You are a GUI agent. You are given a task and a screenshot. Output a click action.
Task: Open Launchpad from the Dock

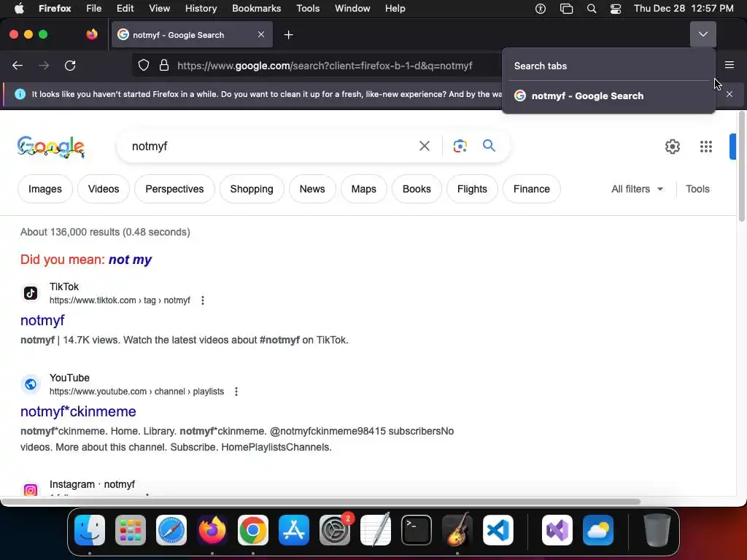(x=131, y=530)
